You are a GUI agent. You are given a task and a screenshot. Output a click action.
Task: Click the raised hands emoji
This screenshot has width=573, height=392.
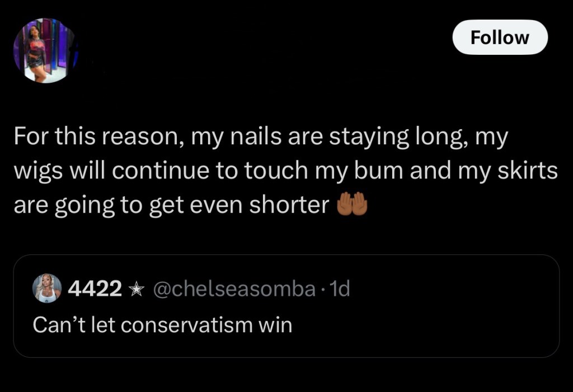click(352, 206)
